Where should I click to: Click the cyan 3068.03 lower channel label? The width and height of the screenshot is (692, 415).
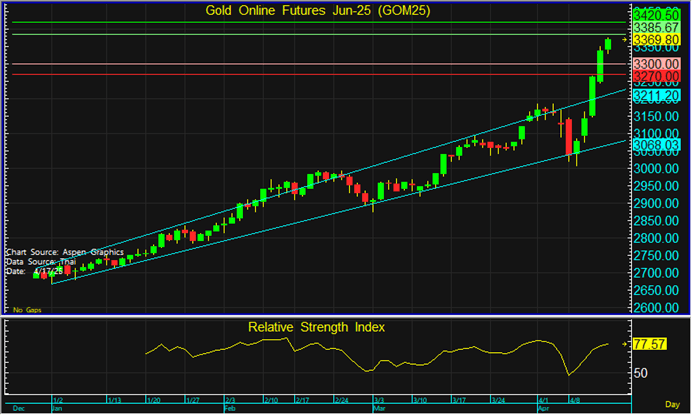pos(657,144)
